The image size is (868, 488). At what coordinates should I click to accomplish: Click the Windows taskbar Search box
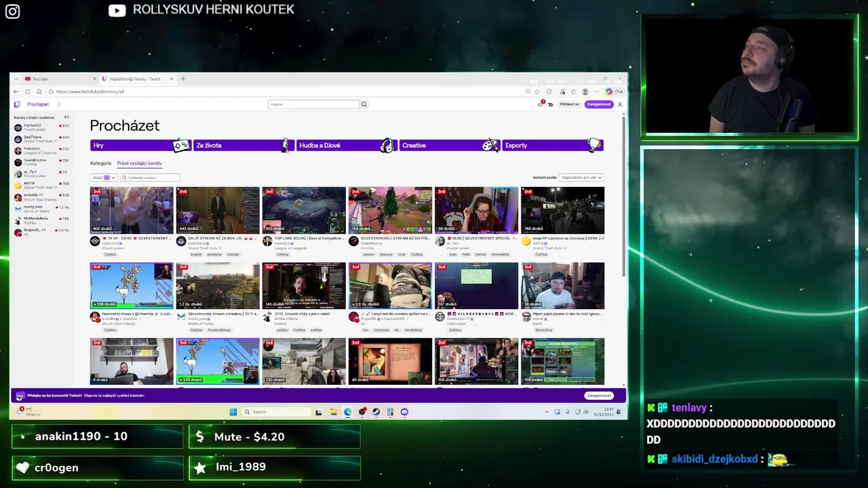(x=277, y=411)
